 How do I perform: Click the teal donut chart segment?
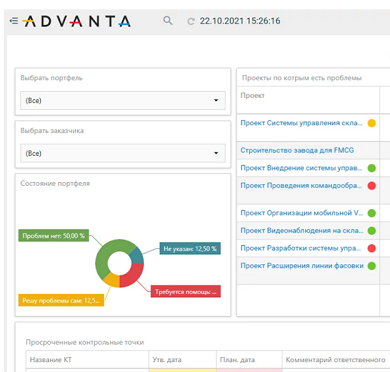click(x=137, y=256)
